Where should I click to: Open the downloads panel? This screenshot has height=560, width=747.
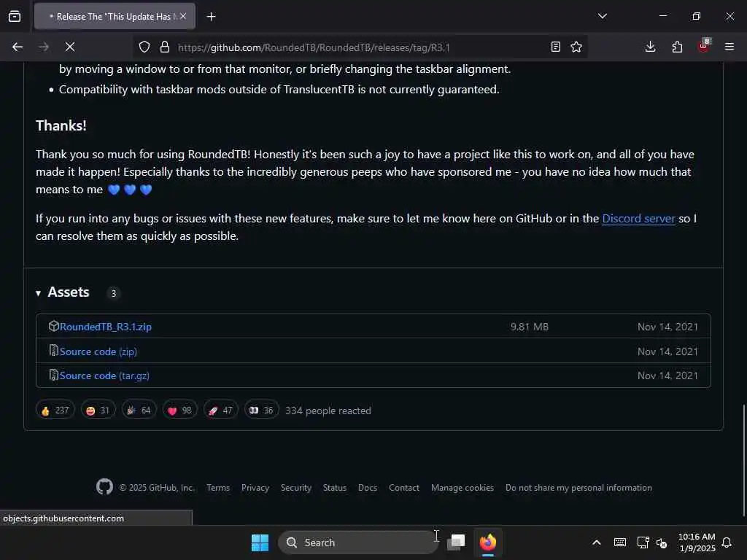(x=650, y=47)
